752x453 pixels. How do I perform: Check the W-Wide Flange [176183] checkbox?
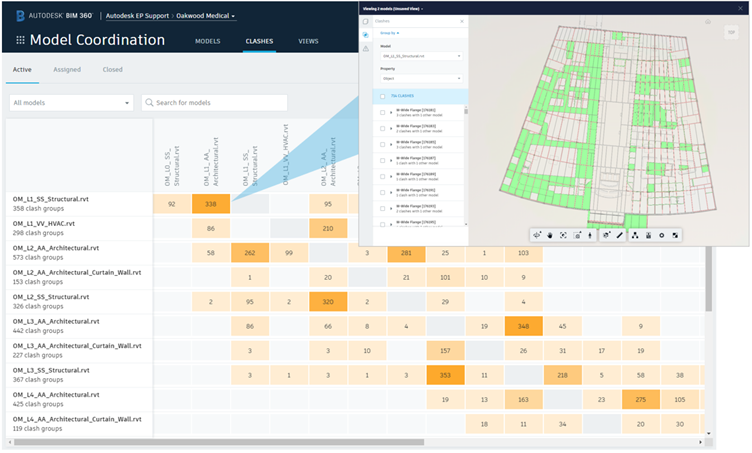382,128
